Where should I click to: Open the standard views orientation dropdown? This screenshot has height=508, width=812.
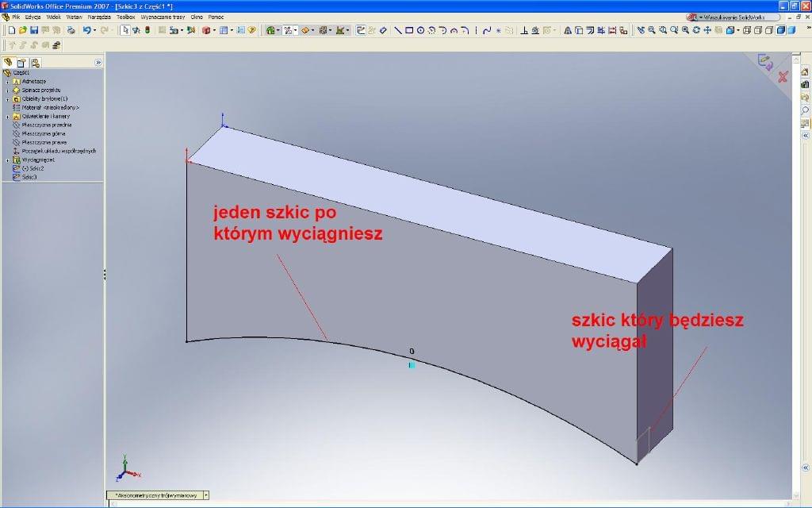(x=738, y=31)
